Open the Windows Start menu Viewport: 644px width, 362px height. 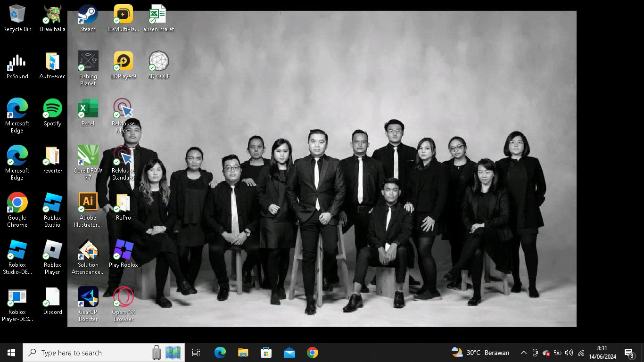(11, 353)
